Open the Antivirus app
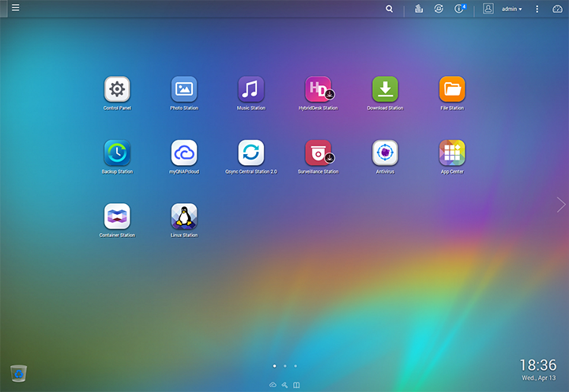 coord(385,153)
